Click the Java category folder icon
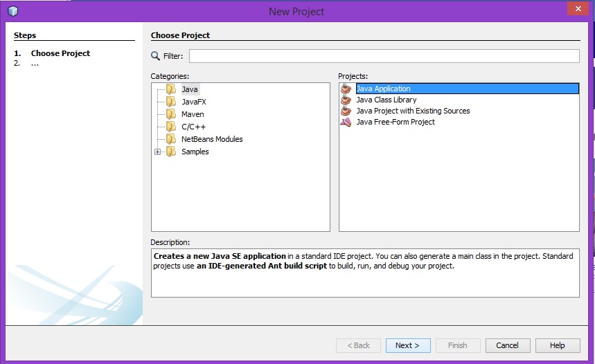 pyautogui.click(x=170, y=89)
